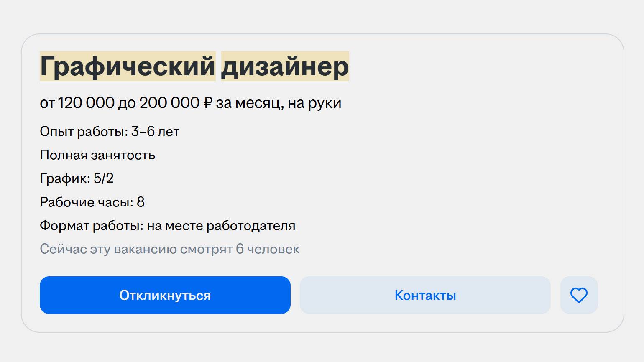The height and width of the screenshot is (362, 644).
Task: Click the '3–6 лет' experience value
Action: (x=155, y=132)
